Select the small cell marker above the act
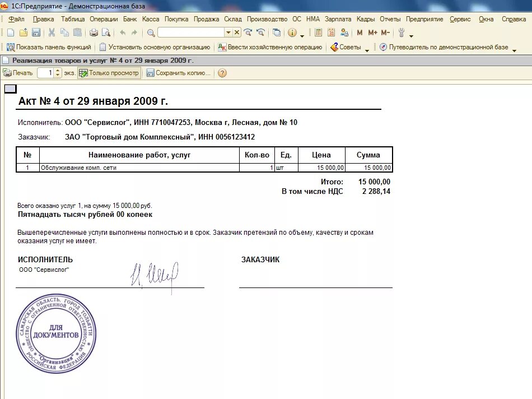The width and height of the screenshot is (532, 399). (10, 89)
